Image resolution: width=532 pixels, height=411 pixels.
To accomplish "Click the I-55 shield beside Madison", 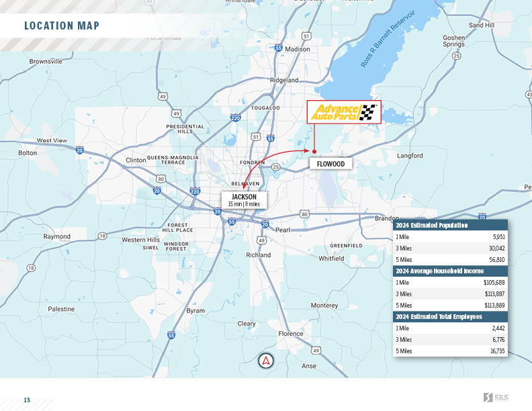I will [279, 48].
